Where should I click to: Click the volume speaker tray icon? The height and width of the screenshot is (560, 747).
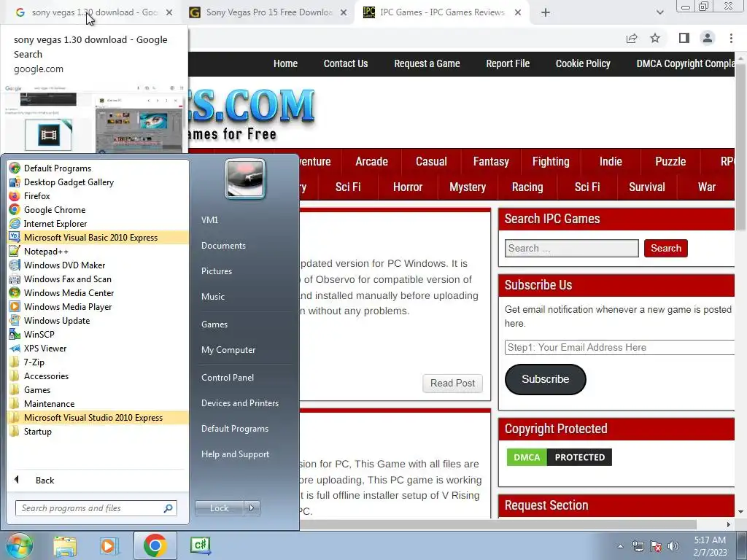pos(673,546)
